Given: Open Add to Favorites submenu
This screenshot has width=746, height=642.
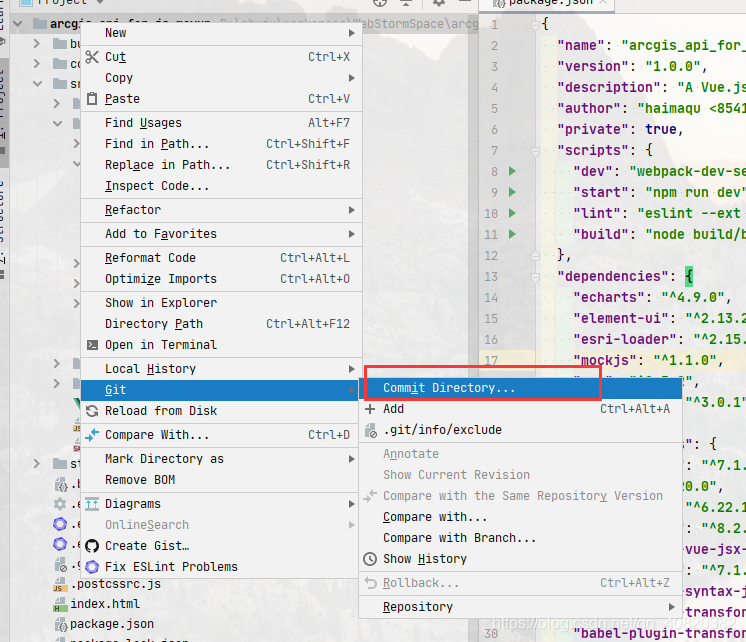Looking at the screenshot, I should tap(221, 234).
